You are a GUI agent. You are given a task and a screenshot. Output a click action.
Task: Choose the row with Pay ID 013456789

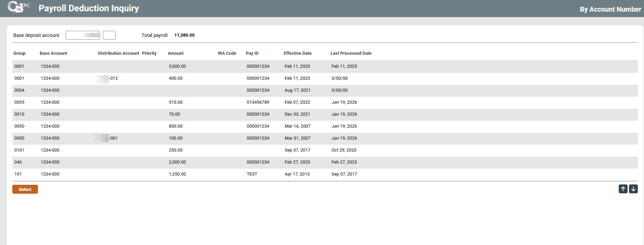(x=258, y=102)
